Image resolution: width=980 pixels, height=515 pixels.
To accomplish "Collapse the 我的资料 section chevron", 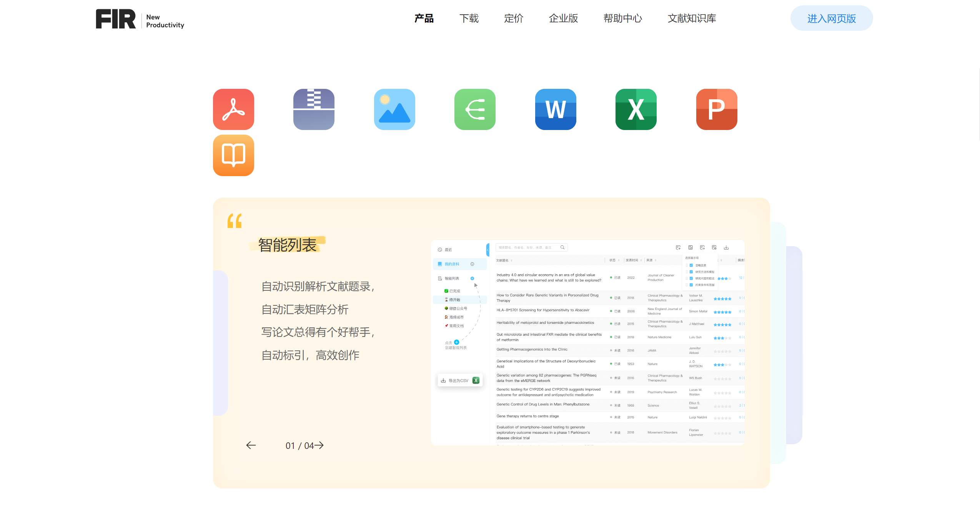I will click(472, 264).
